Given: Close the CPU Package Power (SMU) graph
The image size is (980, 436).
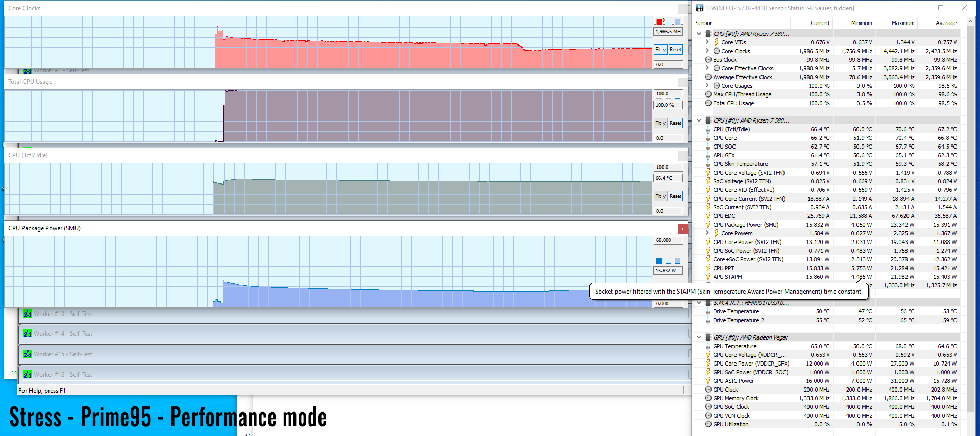Looking at the screenshot, I should point(682,229).
